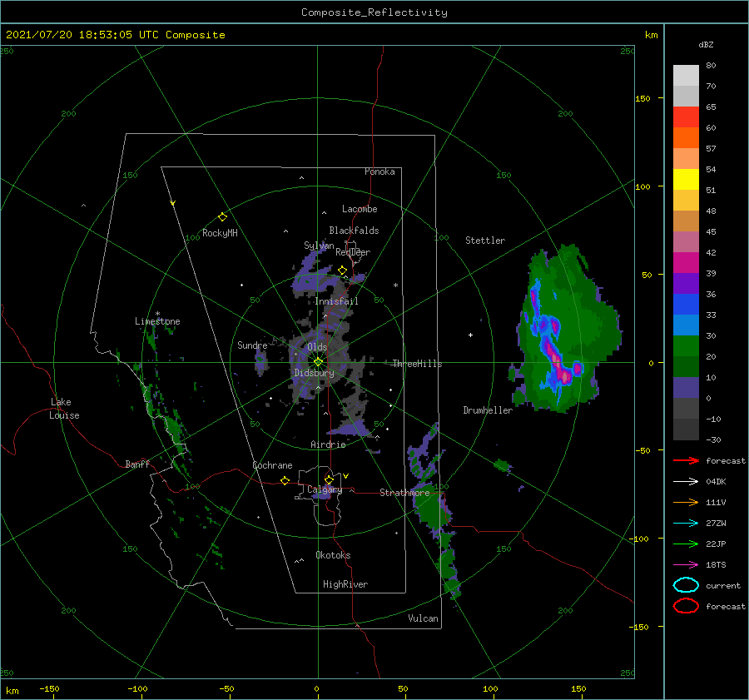
Task: Select the yellow diamond marker below Cochrane
Action: pyautogui.click(x=285, y=480)
